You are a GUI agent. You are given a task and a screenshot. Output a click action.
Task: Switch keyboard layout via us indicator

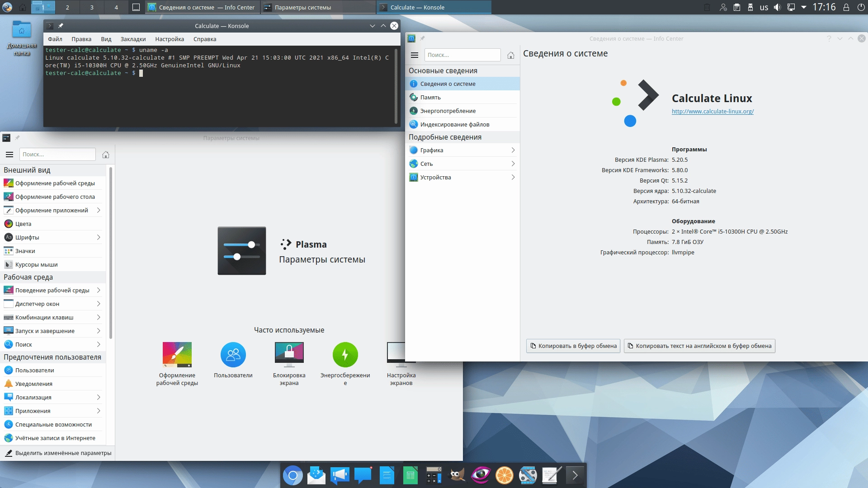[764, 7]
